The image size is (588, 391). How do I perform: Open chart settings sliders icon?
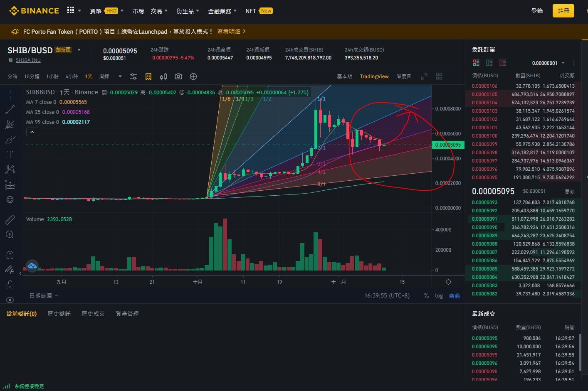133,76
